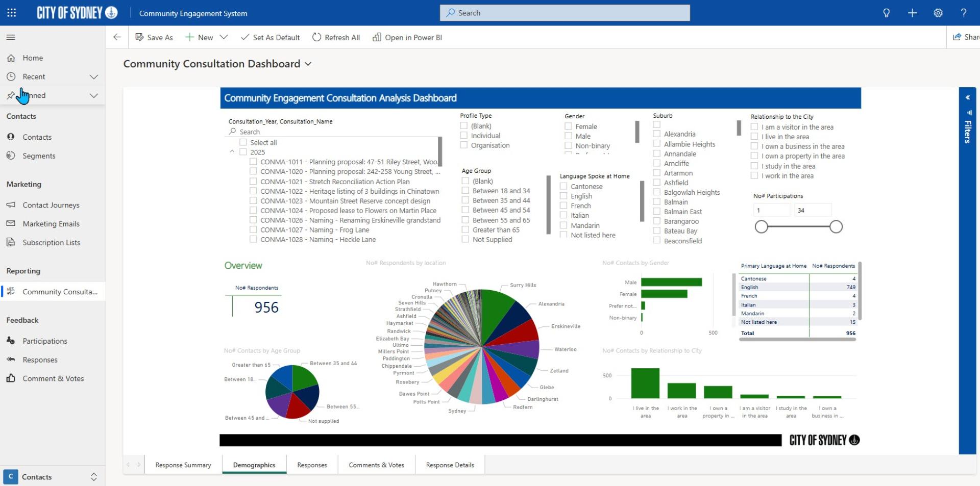This screenshot has width=980, height=486.
Task: Open Participations in the sidebar
Action: pos(44,341)
